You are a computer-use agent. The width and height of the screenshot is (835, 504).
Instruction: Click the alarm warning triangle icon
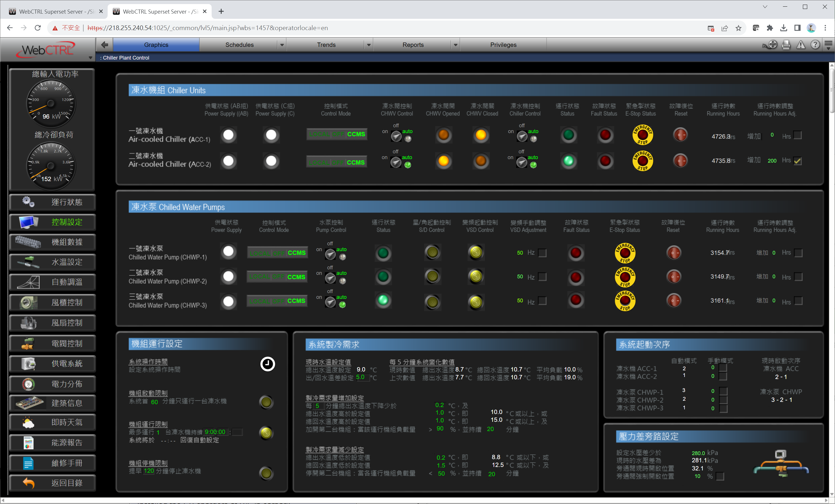pyautogui.click(x=801, y=45)
